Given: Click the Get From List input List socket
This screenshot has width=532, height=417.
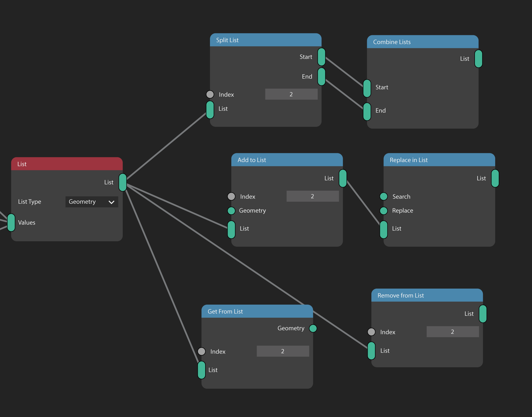Looking at the screenshot, I should coord(201,370).
